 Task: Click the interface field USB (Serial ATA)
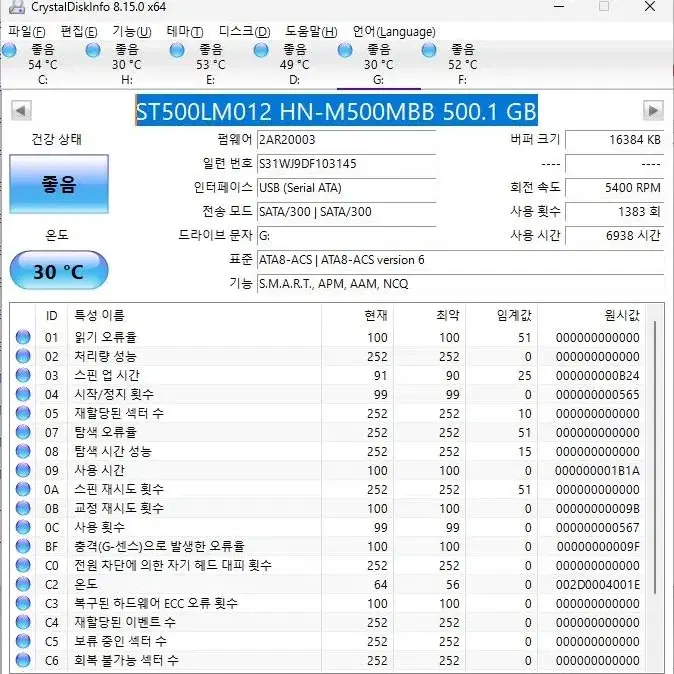point(346,188)
